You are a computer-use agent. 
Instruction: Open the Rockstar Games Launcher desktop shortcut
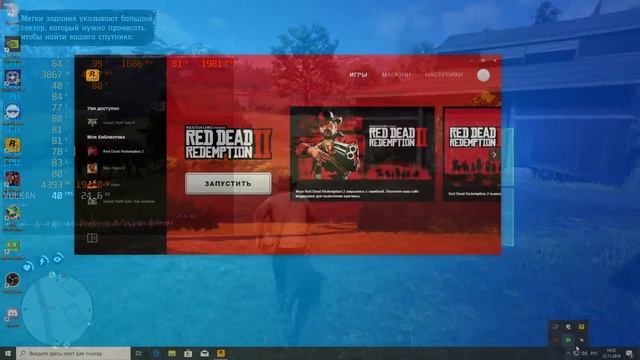(12, 145)
